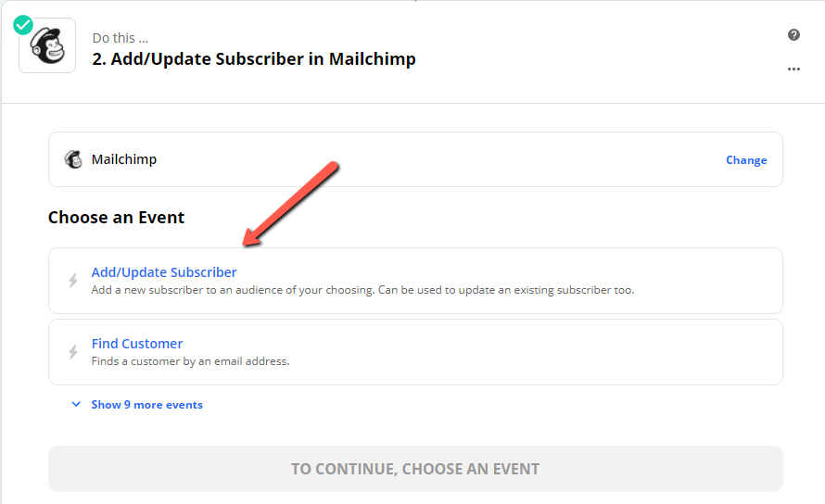
Task: Click Change to switch the app
Action: click(746, 160)
